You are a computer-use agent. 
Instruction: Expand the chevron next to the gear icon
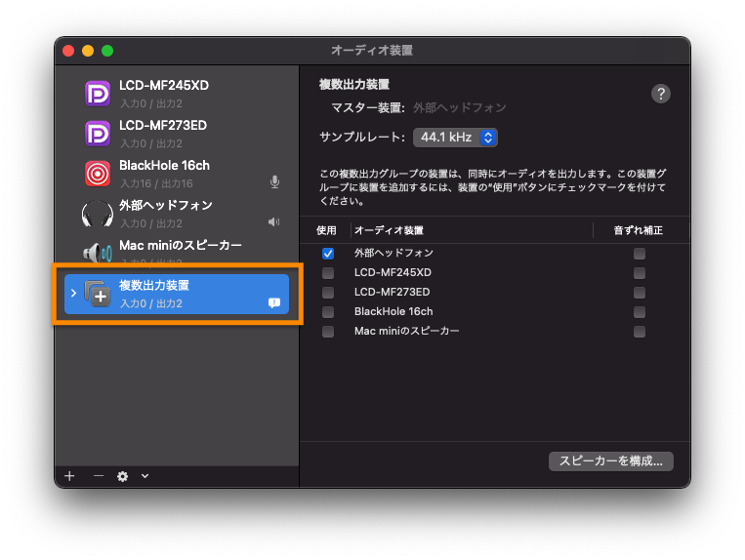pos(145,476)
